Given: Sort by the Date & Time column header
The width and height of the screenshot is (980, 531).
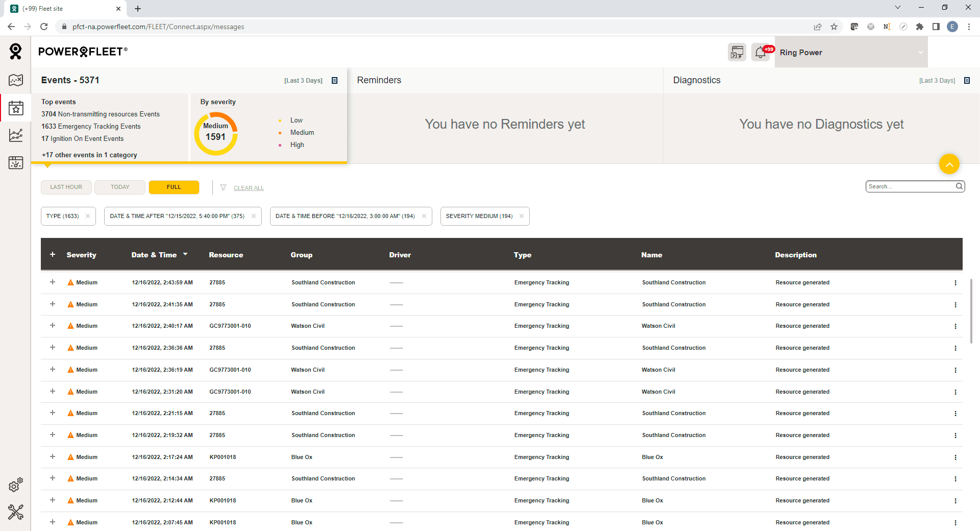Looking at the screenshot, I should coord(154,255).
